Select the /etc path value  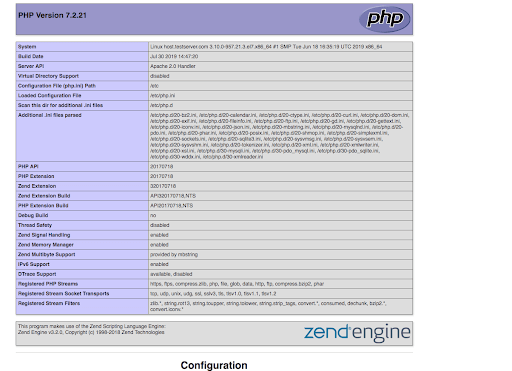[x=154, y=86]
